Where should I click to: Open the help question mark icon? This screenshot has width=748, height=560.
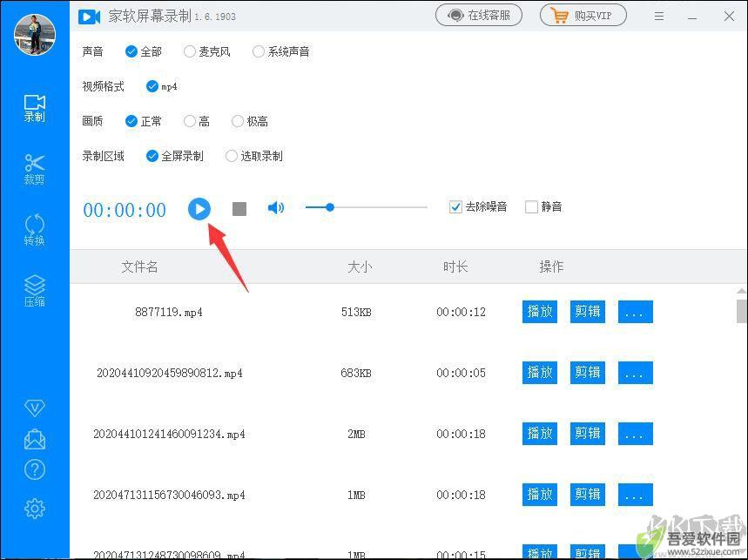[x=34, y=469]
